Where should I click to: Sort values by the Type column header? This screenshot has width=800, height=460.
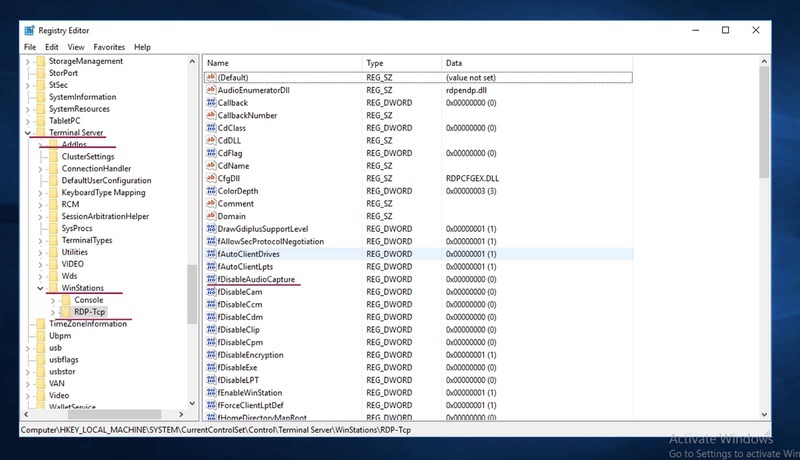[x=402, y=63]
